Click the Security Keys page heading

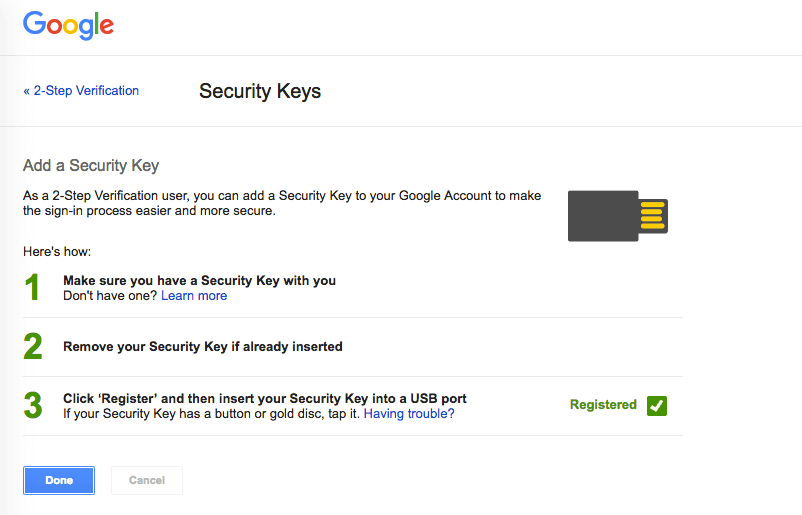tap(260, 91)
